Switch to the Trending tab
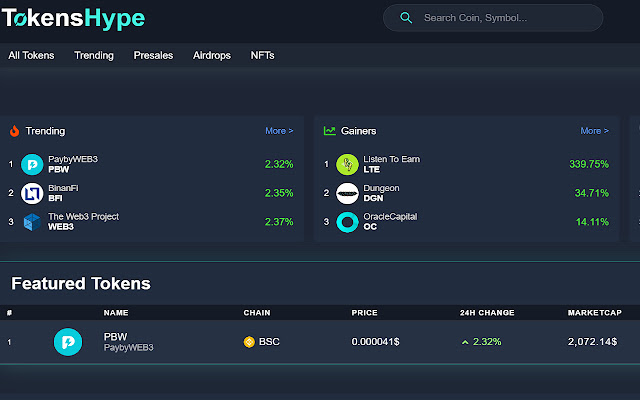640x400 pixels. [x=94, y=56]
